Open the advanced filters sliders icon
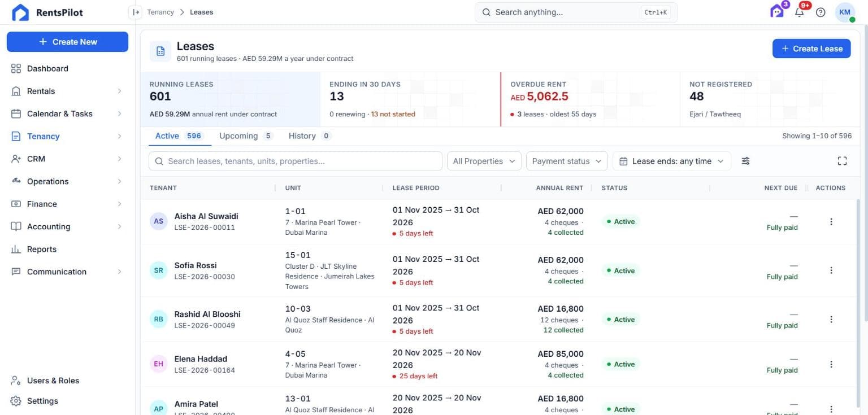 coord(745,161)
